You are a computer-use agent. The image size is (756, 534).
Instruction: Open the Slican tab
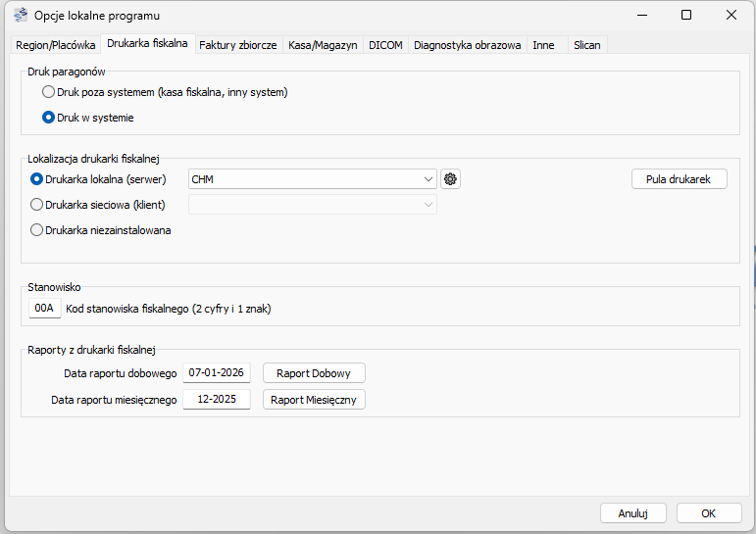click(586, 45)
